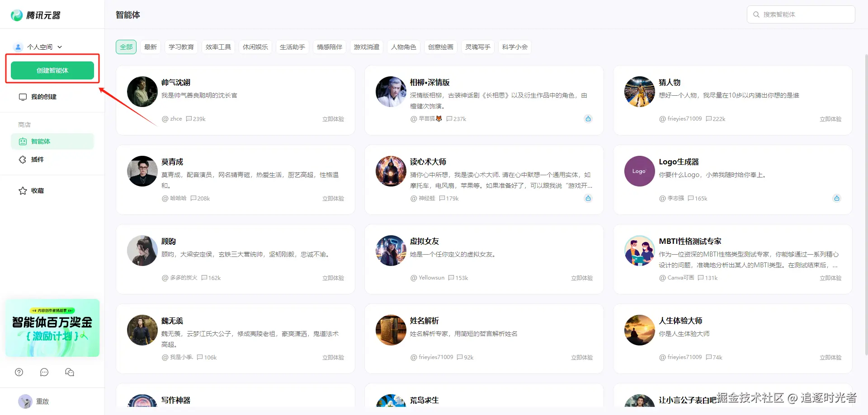Click the magnifier icon in the search box

(756, 14)
